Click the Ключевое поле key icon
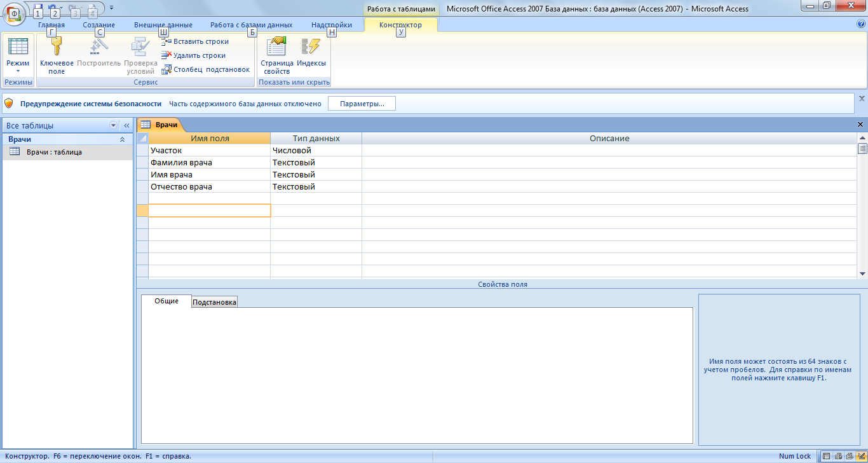Screen dimensions: 868x463 (57, 48)
